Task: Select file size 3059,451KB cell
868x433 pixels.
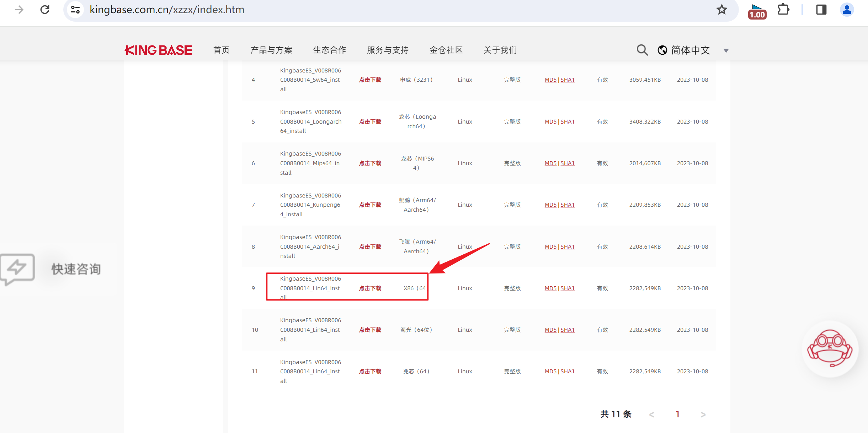Action: pos(645,80)
